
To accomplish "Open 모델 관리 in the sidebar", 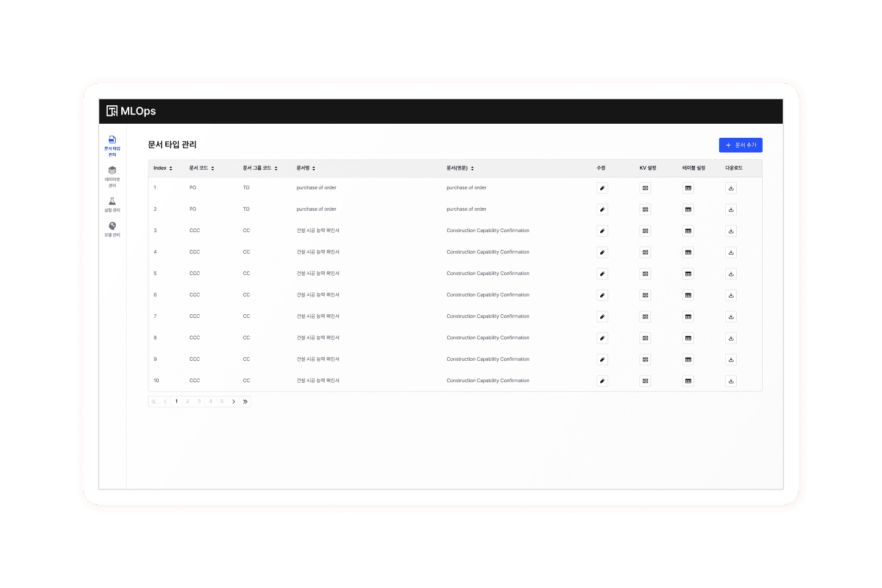I will pyautogui.click(x=112, y=230).
